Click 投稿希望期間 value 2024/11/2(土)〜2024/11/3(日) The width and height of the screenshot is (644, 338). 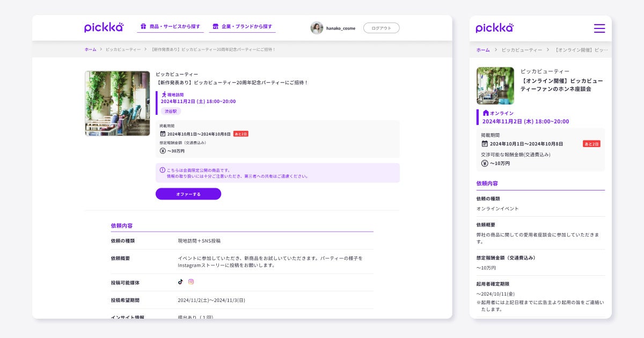(211, 300)
